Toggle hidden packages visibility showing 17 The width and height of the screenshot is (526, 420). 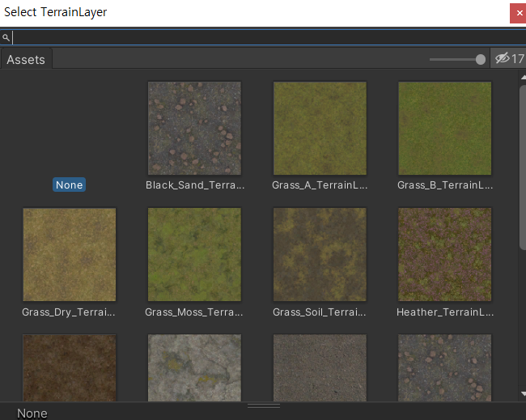click(509, 59)
